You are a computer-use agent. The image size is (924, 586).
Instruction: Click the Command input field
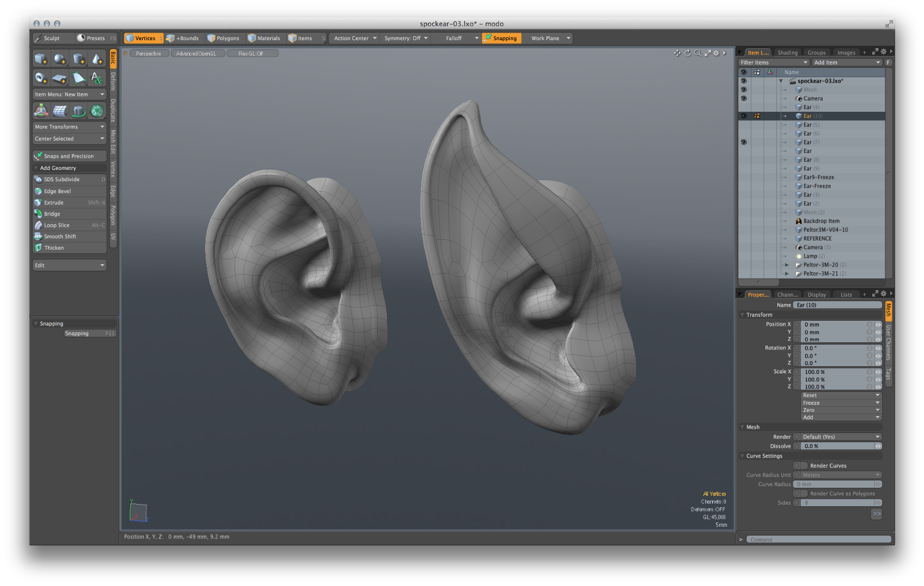(819, 539)
